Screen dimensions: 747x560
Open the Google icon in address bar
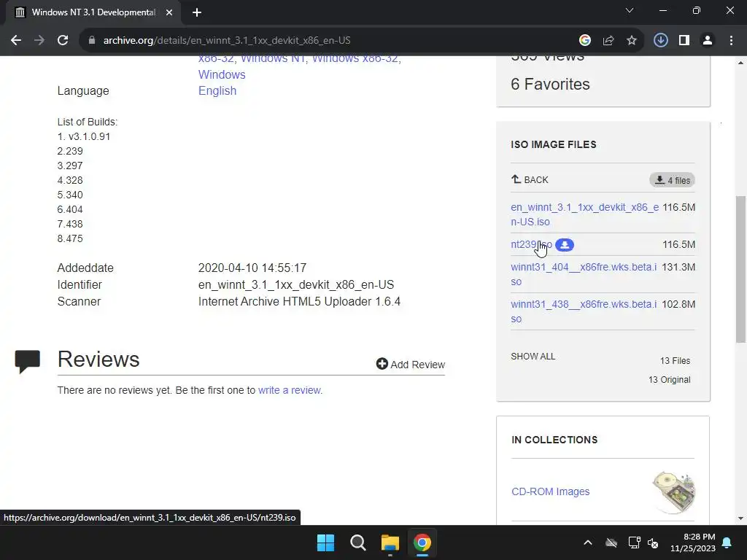tap(585, 41)
